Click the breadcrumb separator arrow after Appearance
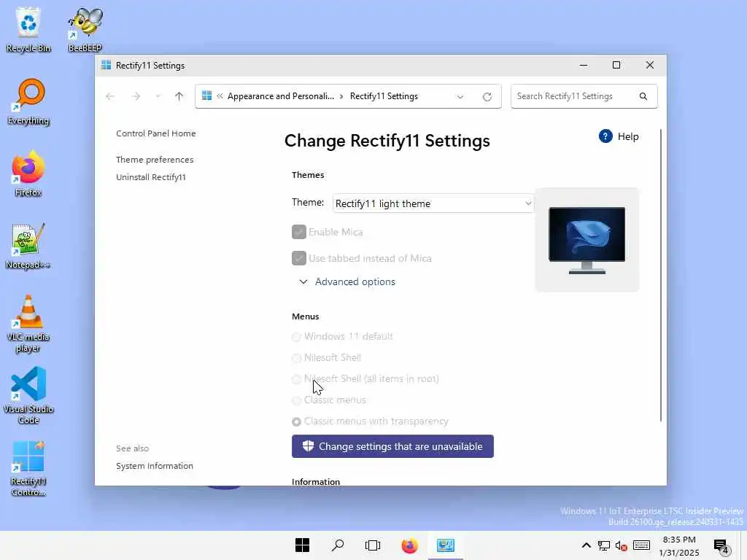Image resolution: width=747 pixels, height=560 pixels. point(341,96)
